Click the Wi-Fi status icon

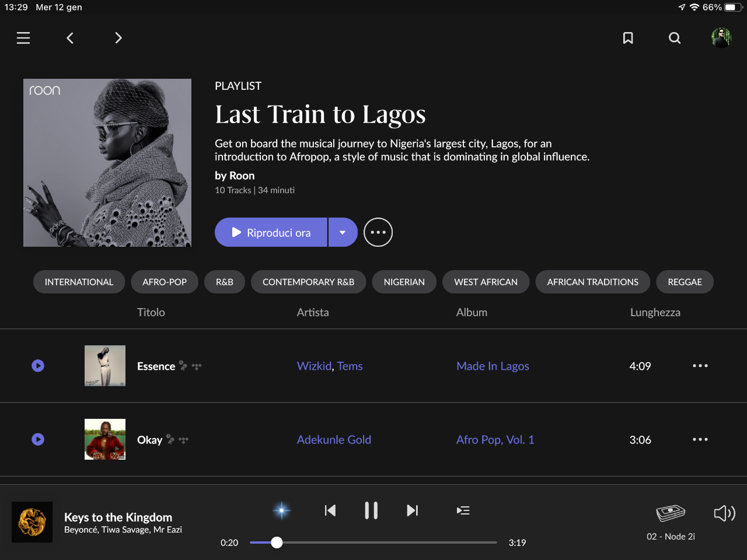click(694, 7)
